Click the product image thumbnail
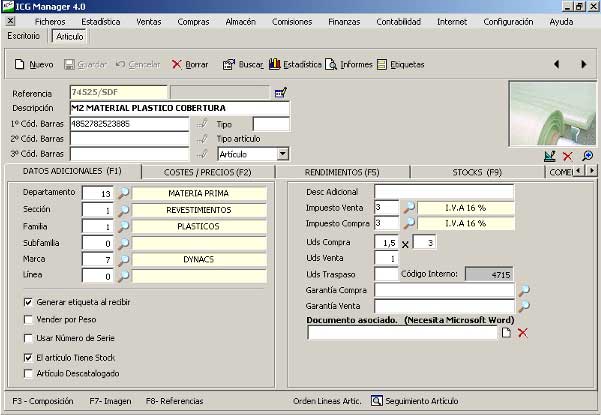 [551, 113]
